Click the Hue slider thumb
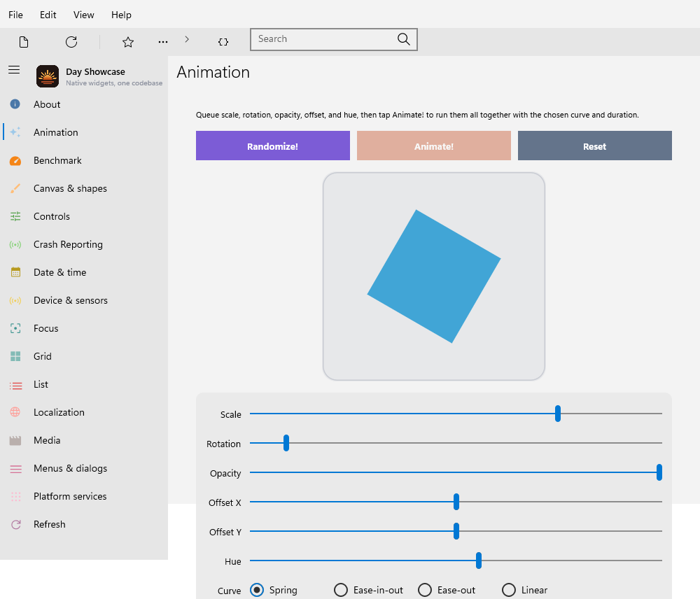 (479, 561)
